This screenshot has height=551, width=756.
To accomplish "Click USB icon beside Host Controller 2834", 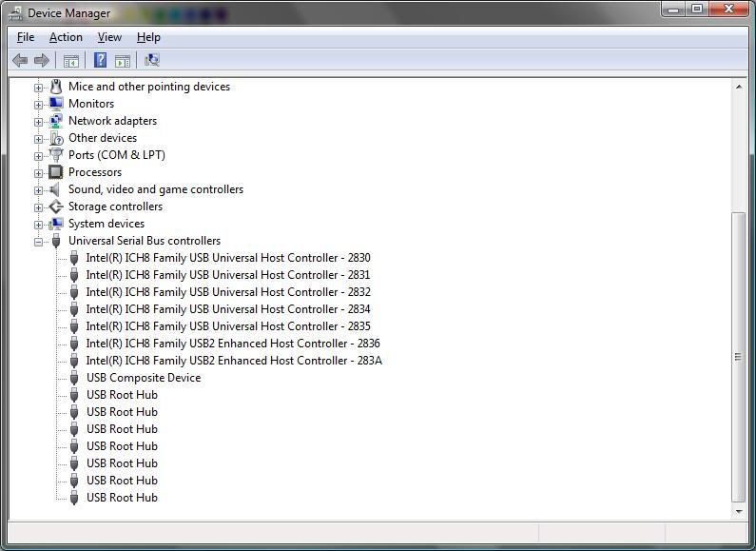I will [x=74, y=309].
